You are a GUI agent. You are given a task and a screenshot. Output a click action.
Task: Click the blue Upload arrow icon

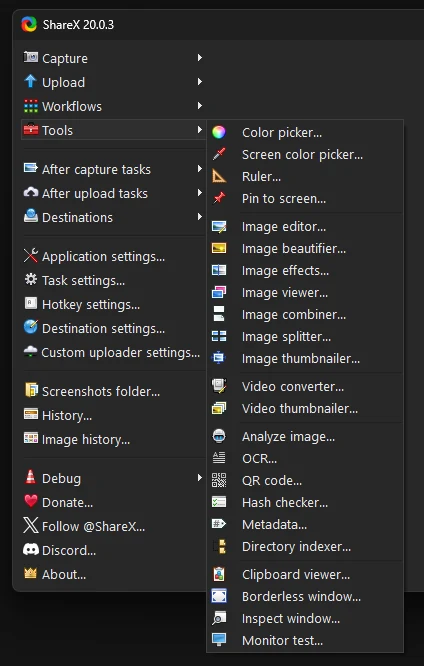point(30,81)
